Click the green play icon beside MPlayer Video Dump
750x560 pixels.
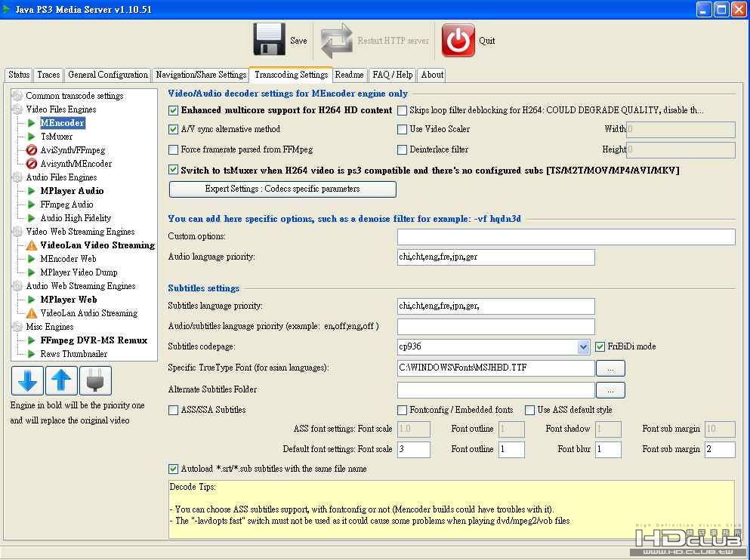[x=32, y=272]
